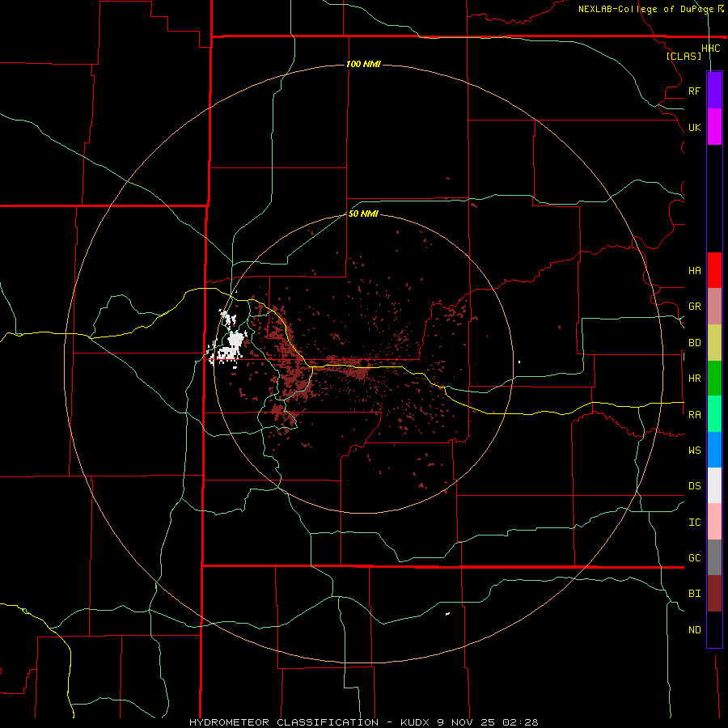This screenshot has height=728, width=728.
Task: Click the BD legend label
Action: pyautogui.click(x=695, y=343)
